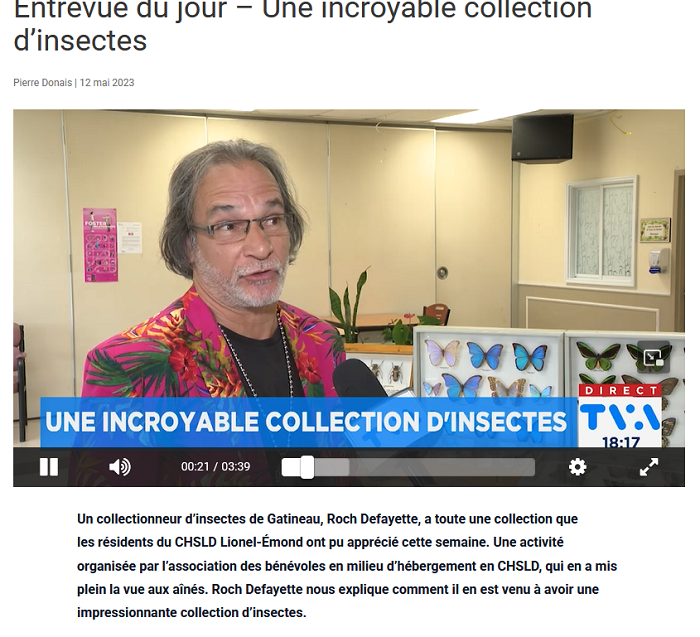700x637 pixels.
Task: Click the article headline about insect collection
Action: click(303, 25)
